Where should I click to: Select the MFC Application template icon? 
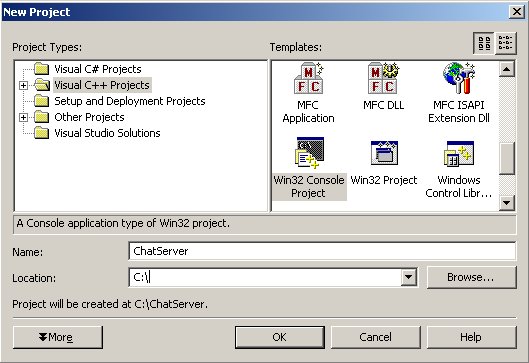pos(308,79)
